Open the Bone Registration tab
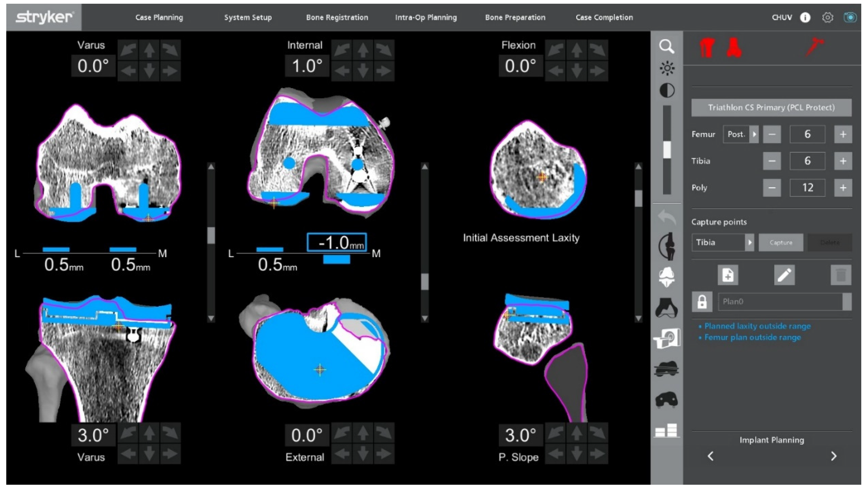 pyautogui.click(x=337, y=17)
